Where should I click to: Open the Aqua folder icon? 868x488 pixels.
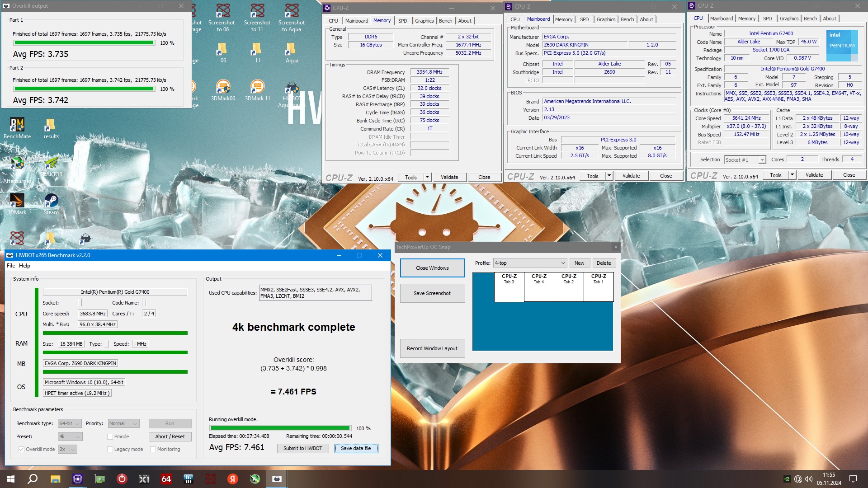(292, 52)
